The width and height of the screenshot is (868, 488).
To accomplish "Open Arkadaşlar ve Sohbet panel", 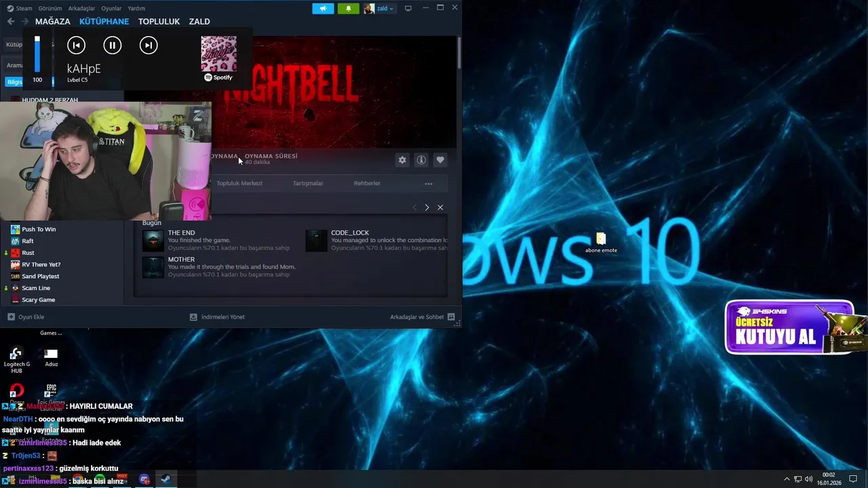I will 422,317.
